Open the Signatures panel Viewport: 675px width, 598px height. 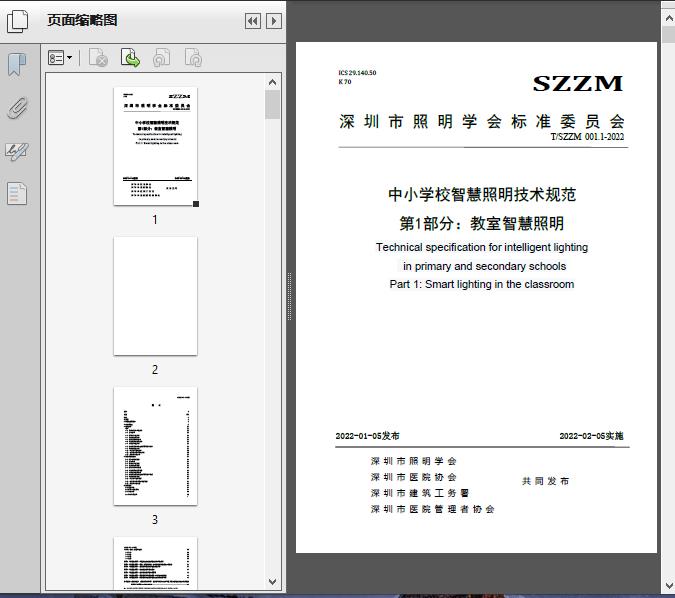click(17, 152)
